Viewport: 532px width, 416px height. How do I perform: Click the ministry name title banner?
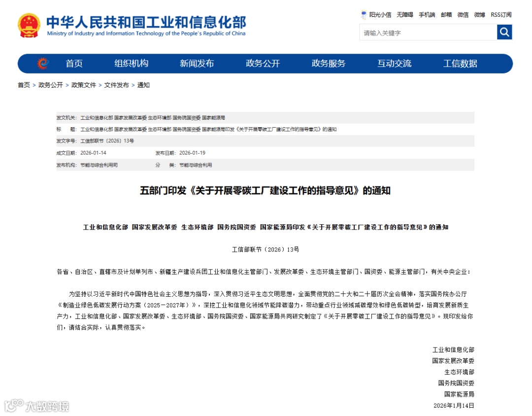click(x=146, y=26)
